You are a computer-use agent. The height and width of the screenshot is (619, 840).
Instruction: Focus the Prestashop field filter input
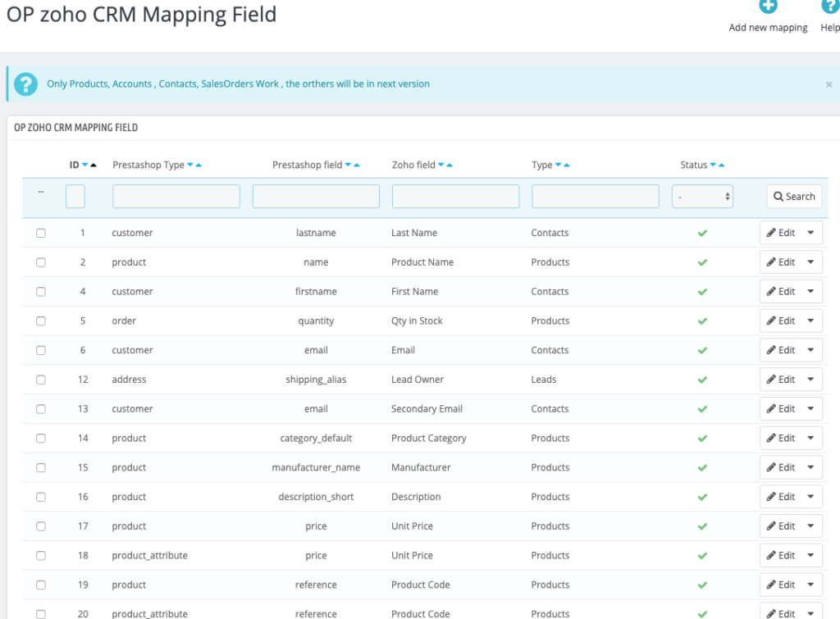316,197
